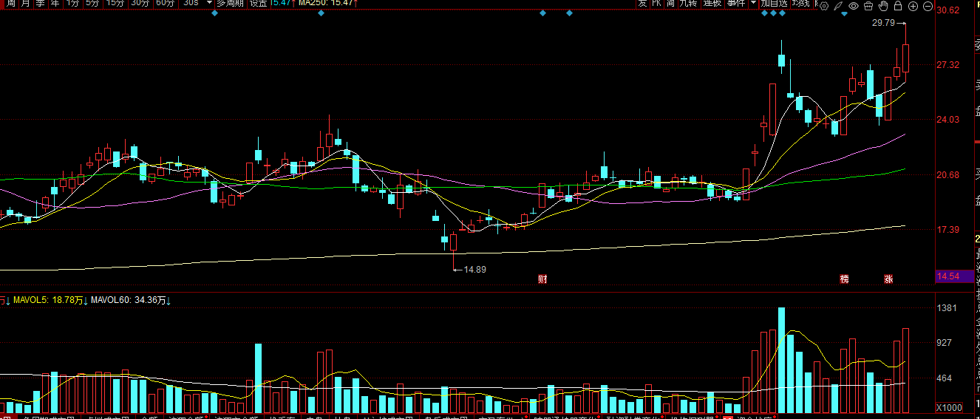The height and width of the screenshot is (419, 980).
Task: Click the 27.32 price axis label
Action: pos(947,65)
